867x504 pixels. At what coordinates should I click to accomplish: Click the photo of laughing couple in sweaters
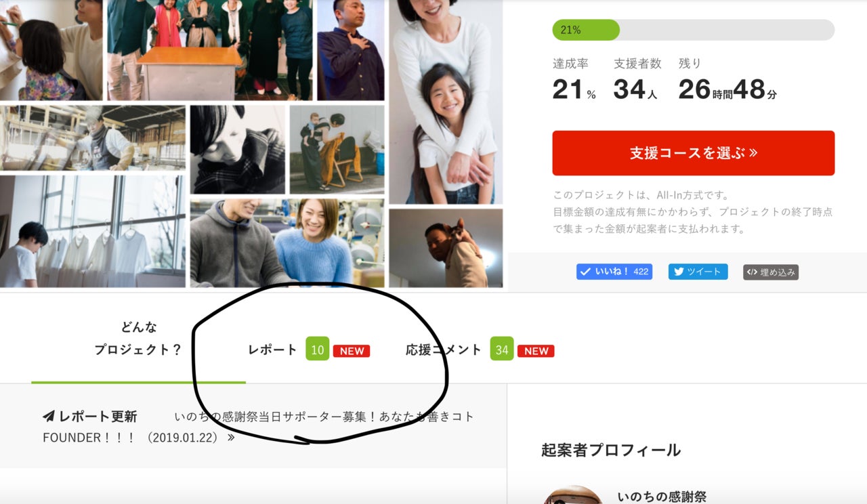pyautogui.click(x=287, y=242)
